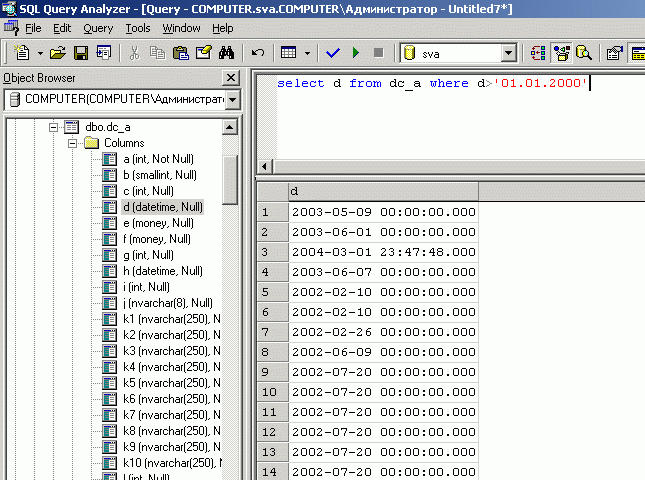Open the COMPUTER server connection dropdown
The image size is (645, 480).
tap(233, 100)
